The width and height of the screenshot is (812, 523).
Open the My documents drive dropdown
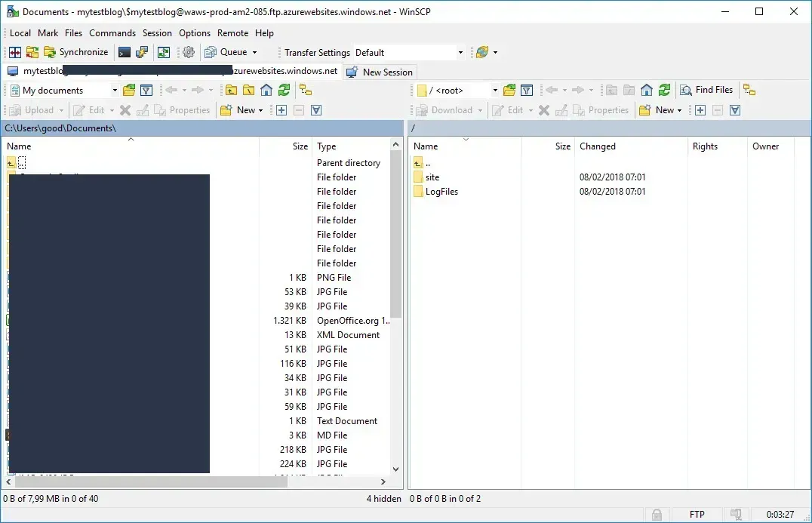[x=114, y=89]
